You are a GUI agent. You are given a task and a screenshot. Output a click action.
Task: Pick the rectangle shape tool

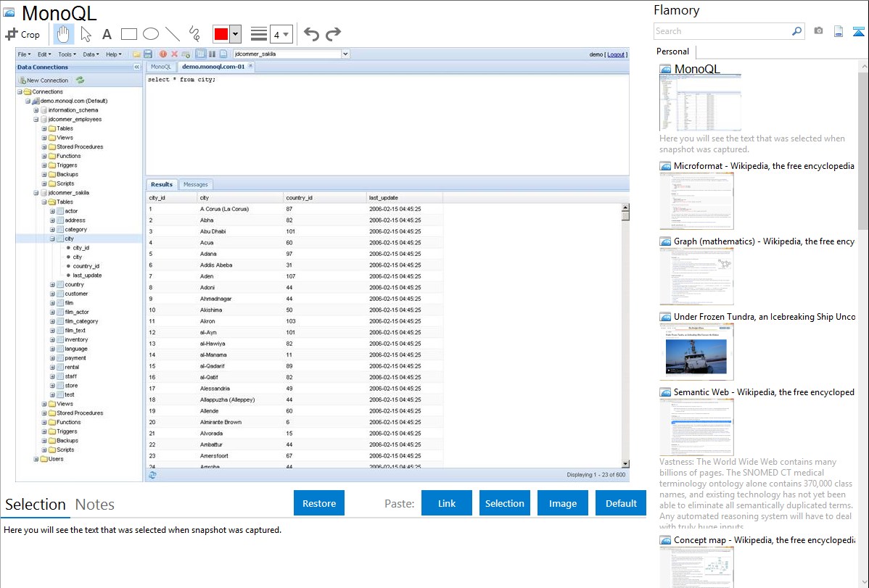coord(128,34)
